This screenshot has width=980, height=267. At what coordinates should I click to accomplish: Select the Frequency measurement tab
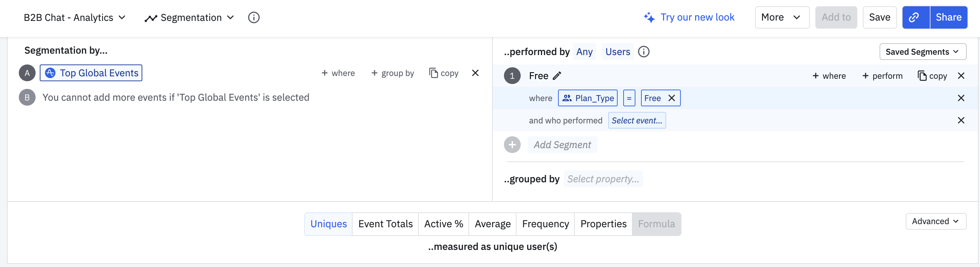(x=545, y=224)
